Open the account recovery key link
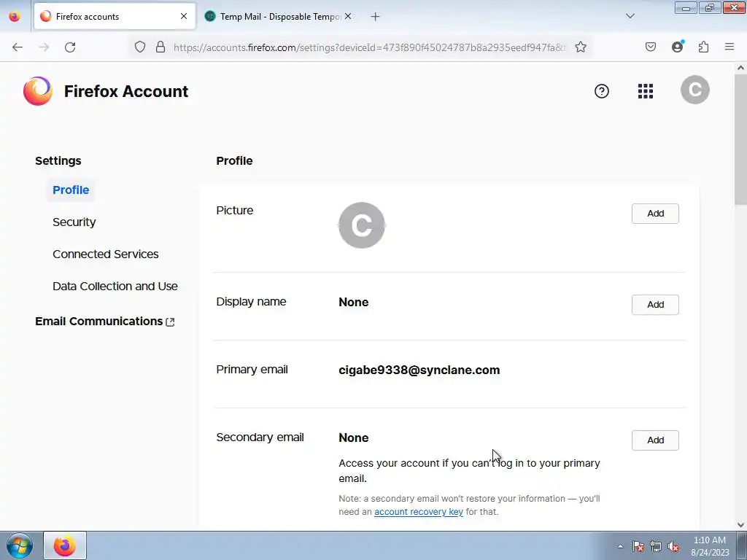 point(418,512)
